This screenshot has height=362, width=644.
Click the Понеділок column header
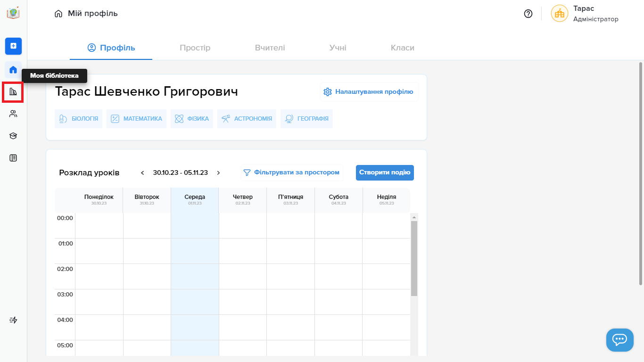pyautogui.click(x=99, y=200)
